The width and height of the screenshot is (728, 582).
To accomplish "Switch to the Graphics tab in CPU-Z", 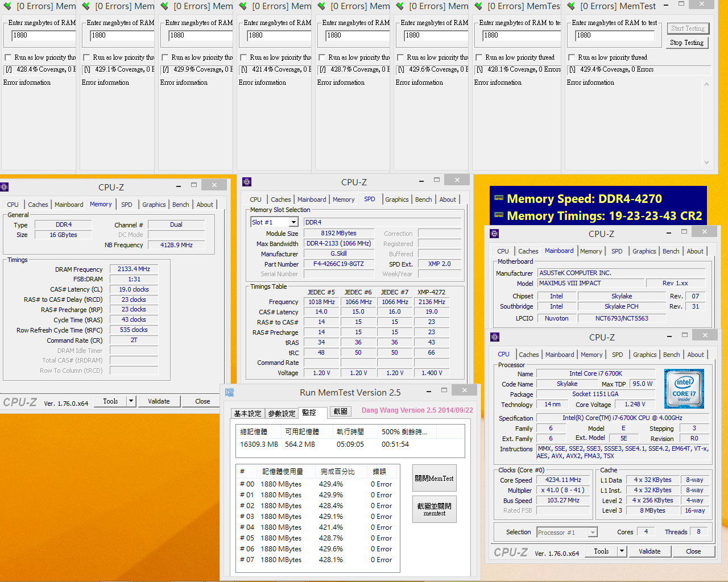I will click(154, 204).
